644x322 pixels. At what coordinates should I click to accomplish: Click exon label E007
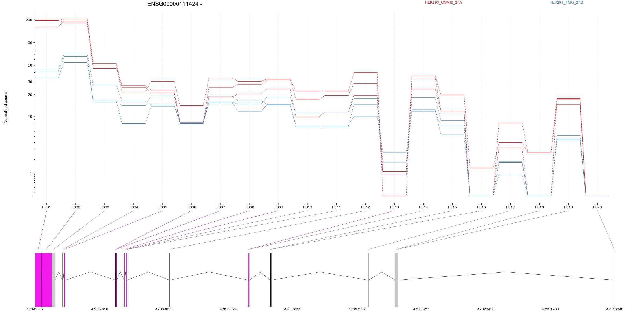tap(221, 207)
